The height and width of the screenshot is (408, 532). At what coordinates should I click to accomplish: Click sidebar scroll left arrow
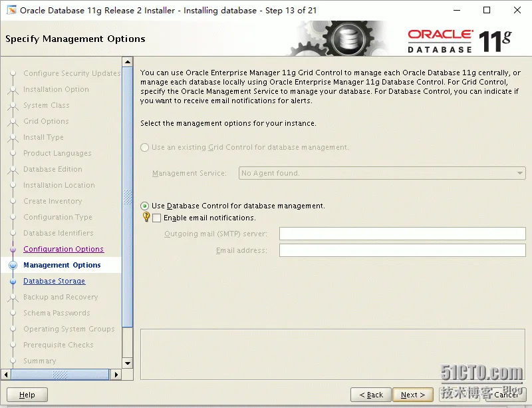[x=6, y=375]
